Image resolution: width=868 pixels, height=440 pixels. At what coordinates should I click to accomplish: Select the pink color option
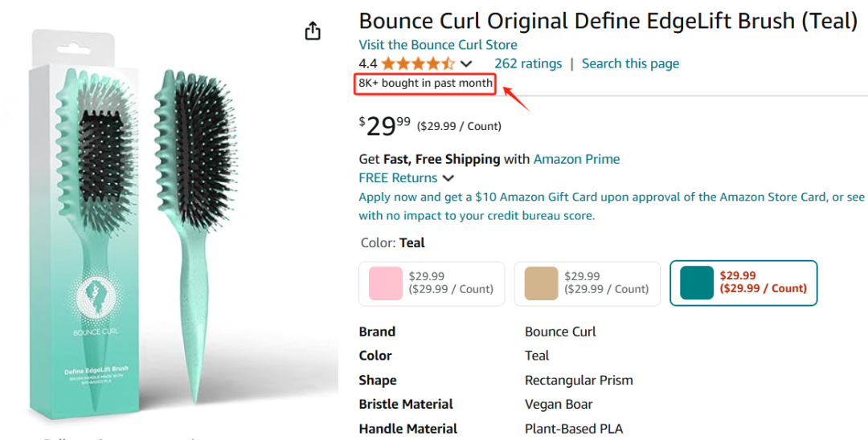[432, 283]
